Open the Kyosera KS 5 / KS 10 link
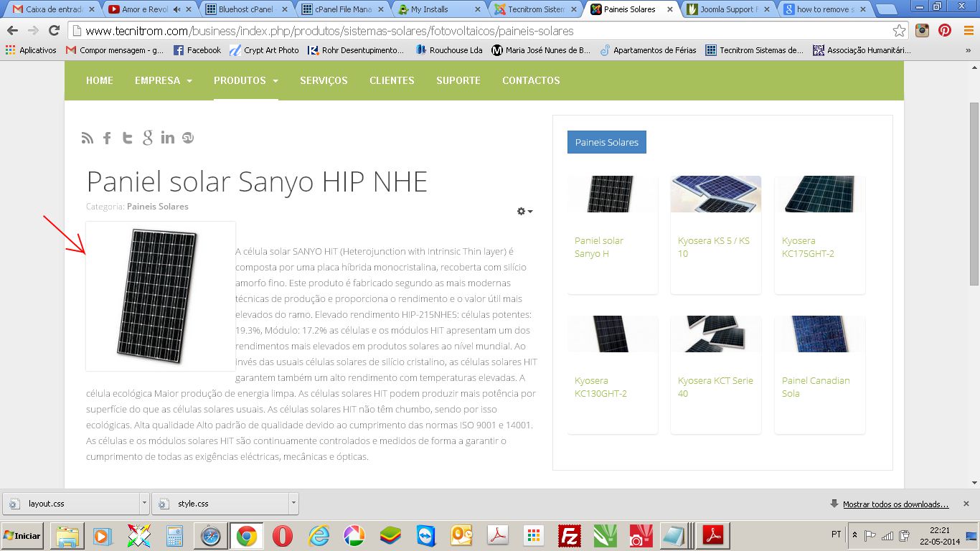 point(714,247)
